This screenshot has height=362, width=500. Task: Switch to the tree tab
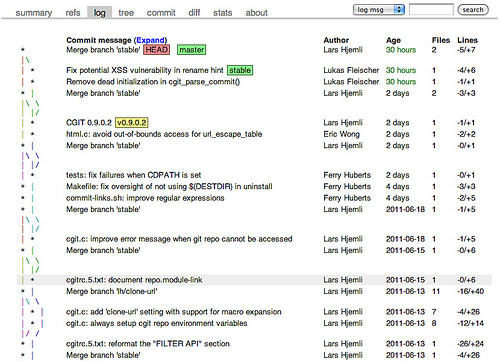coord(126,13)
